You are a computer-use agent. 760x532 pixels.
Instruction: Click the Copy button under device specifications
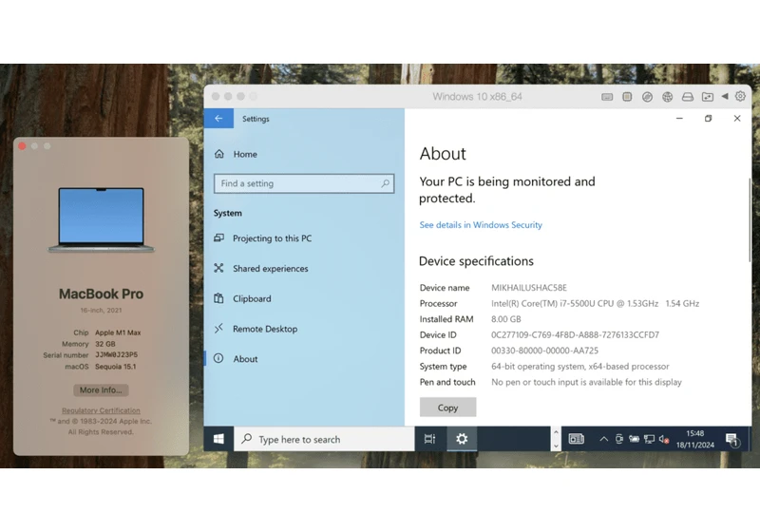coord(447,408)
